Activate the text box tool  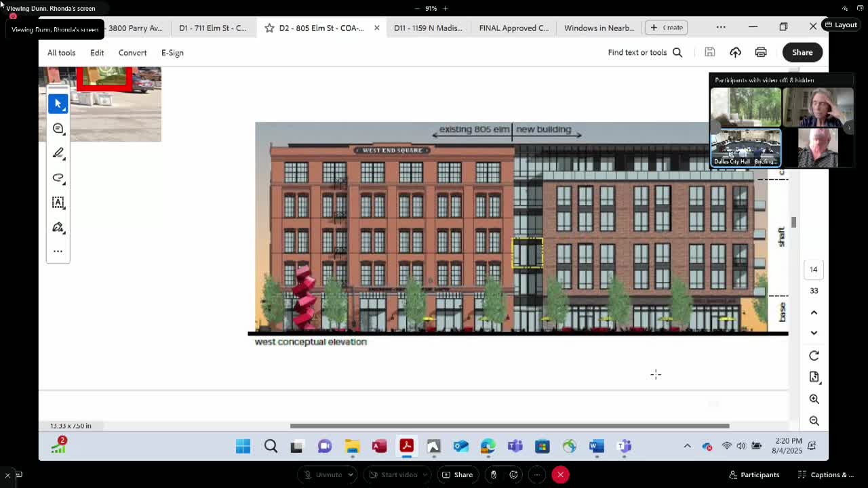point(58,202)
